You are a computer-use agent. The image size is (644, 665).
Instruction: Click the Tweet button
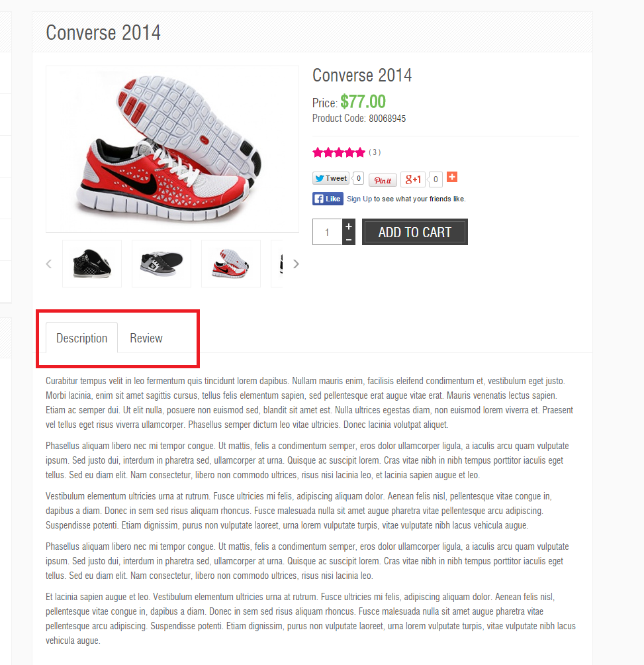click(331, 179)
